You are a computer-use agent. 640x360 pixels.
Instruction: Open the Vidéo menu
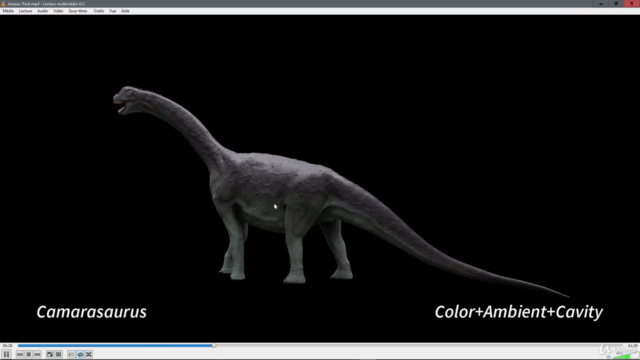click(x=58, y=11)
